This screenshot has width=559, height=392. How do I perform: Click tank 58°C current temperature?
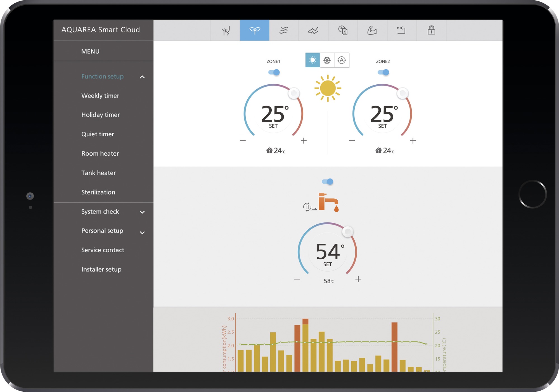click(329, 281)
